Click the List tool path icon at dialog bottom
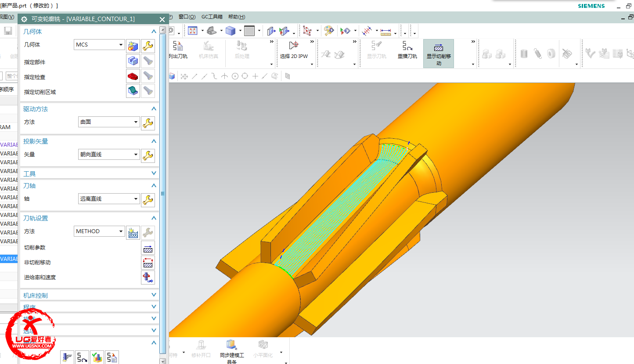The height and width of the screenshot is (364, 634). pyautogui.click(x=112, y=357)
